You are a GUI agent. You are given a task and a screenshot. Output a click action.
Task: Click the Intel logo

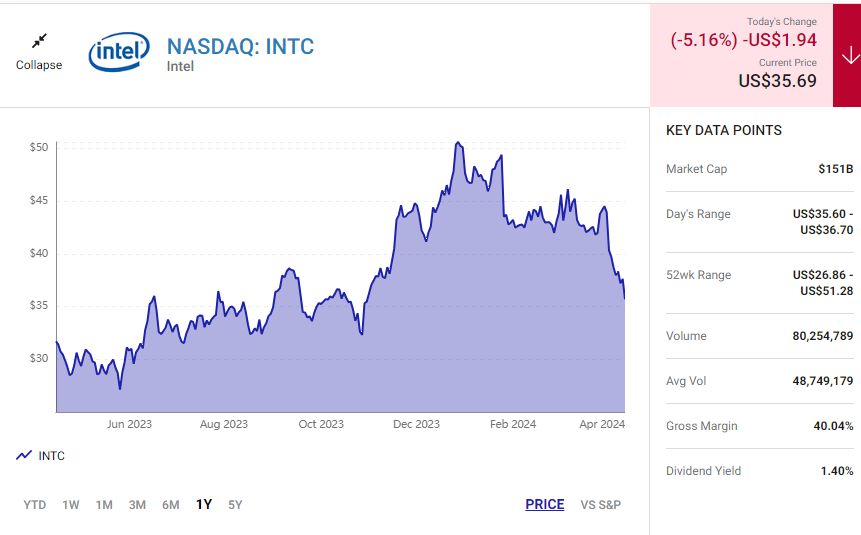tap(119, 52)
